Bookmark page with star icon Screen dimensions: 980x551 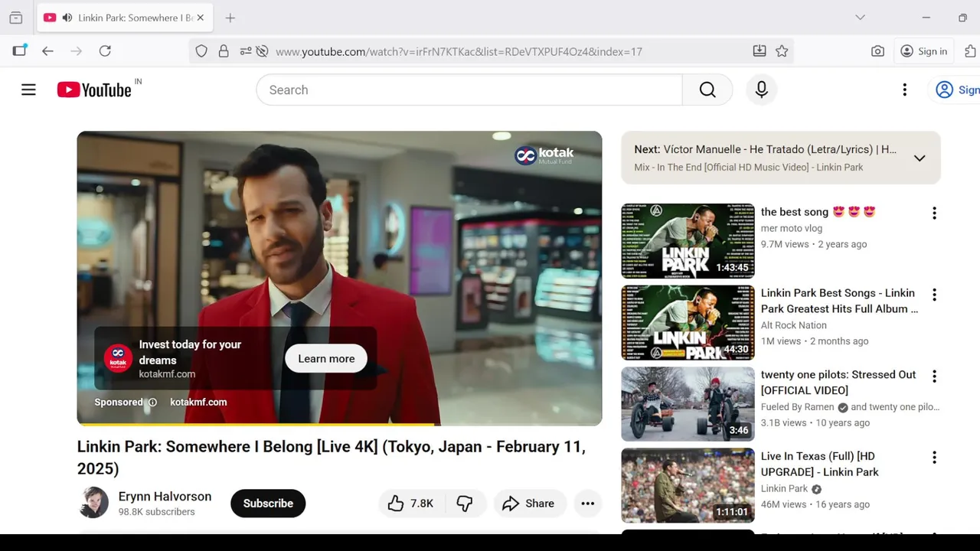[x=782, y=51]
